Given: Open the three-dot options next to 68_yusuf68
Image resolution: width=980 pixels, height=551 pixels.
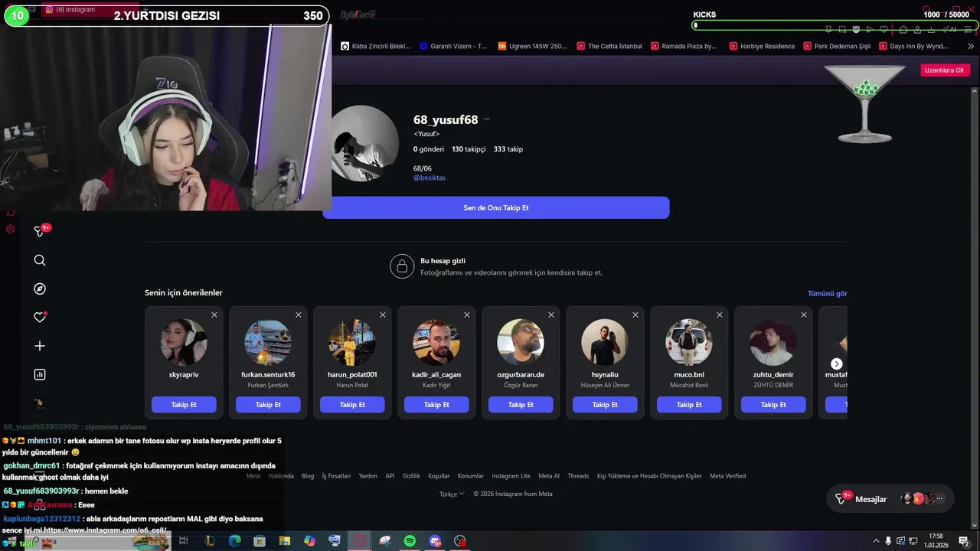Looking at the screenshot, I should [487, 119].
